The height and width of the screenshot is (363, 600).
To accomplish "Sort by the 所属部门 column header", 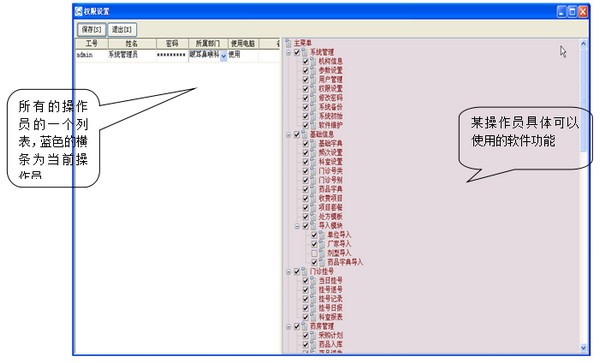I will tap(208, 44).
